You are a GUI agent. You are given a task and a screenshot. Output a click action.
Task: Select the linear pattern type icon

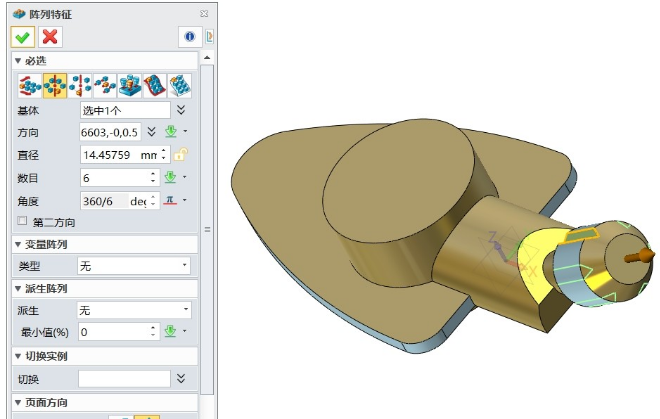click(x=29, y=85)
